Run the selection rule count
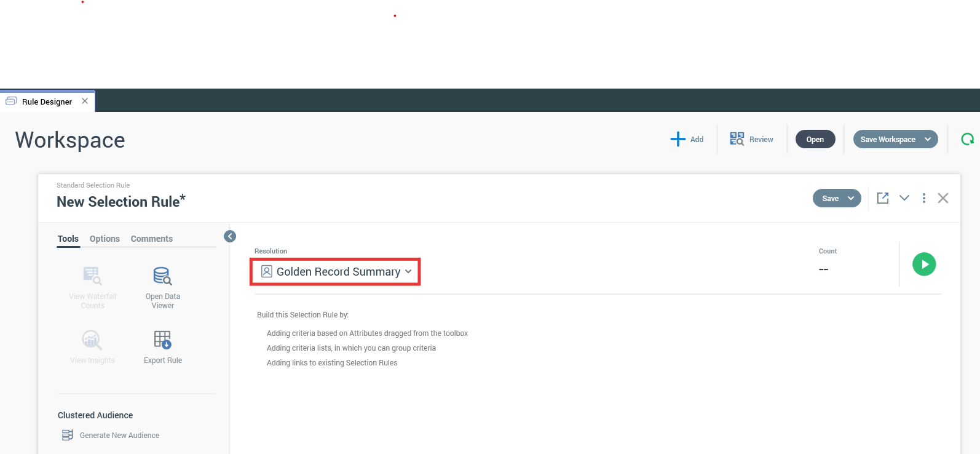The width and height of the screenshot is (980, 454). pyautogui.click(x=923, y=264)
